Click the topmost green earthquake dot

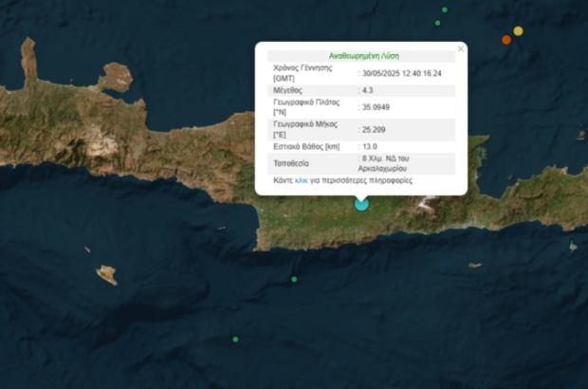tap(444, 9)
